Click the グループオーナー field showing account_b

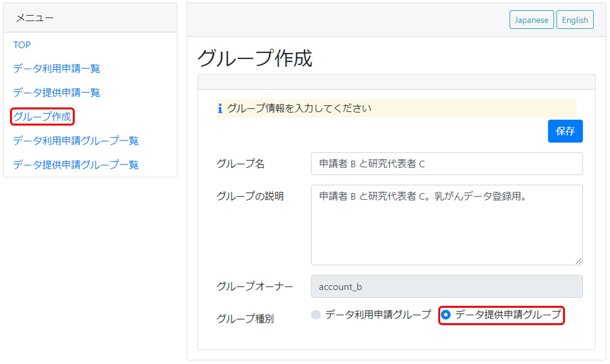coord(446,287)
